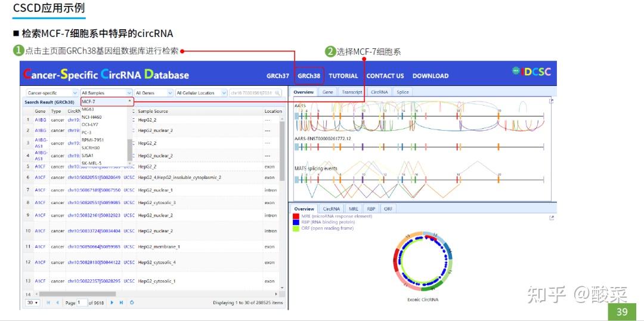Go to next page of results
The image size is (644, 321).
[112, 303]
